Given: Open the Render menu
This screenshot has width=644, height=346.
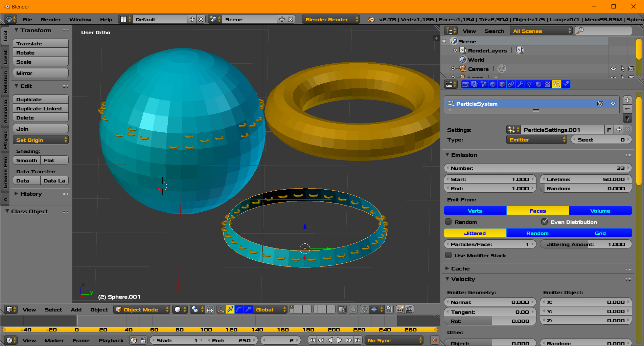Looking at the screenshot, I should [51, 19].
